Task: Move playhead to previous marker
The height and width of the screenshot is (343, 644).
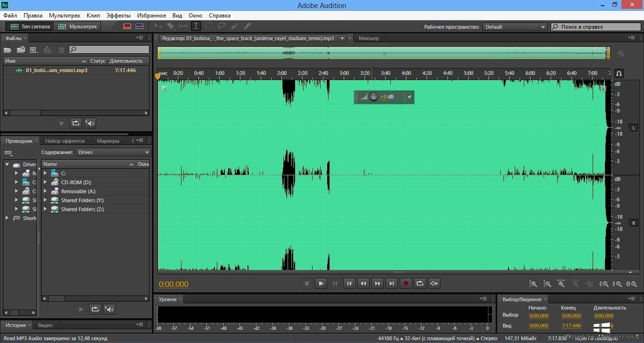Action: (349, 283)
